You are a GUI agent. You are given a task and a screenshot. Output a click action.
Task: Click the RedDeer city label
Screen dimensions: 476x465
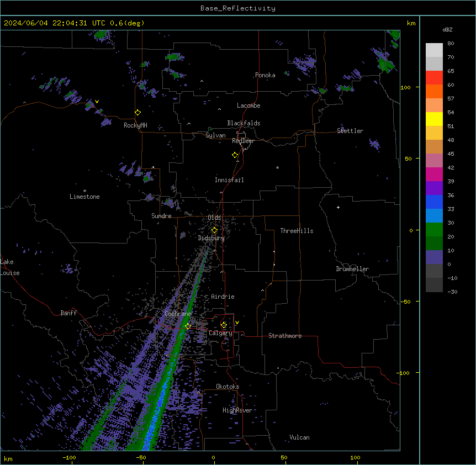(x=243, y=141)
